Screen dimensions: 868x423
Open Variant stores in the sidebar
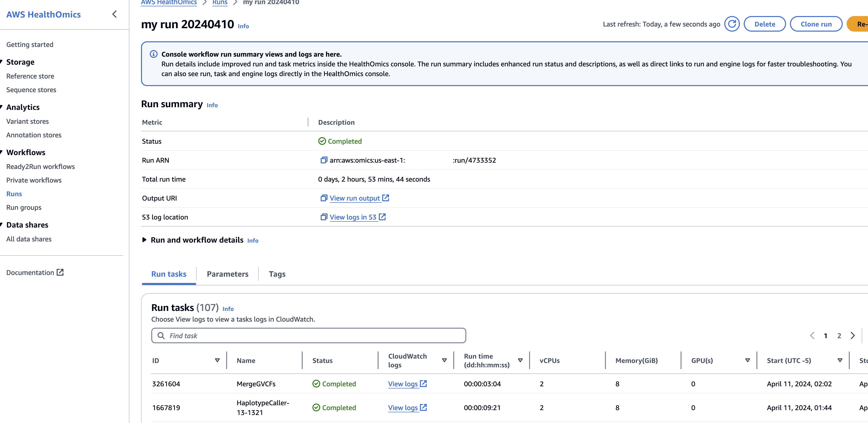[27, 121]
